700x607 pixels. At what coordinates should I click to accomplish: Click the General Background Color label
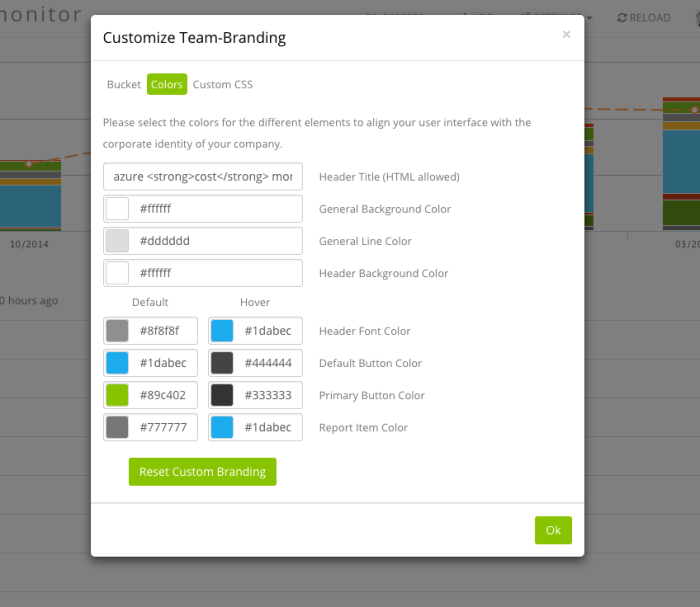click(385, 209)
